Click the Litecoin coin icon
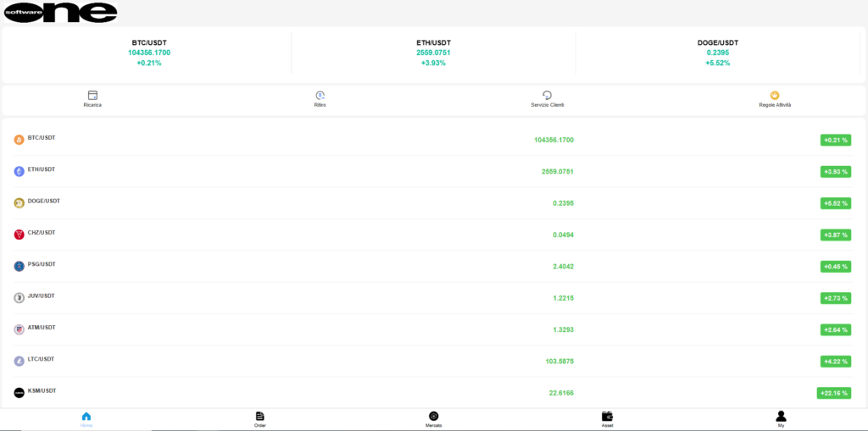The height and width of the screenshot is (431, 868). (19, 361)
